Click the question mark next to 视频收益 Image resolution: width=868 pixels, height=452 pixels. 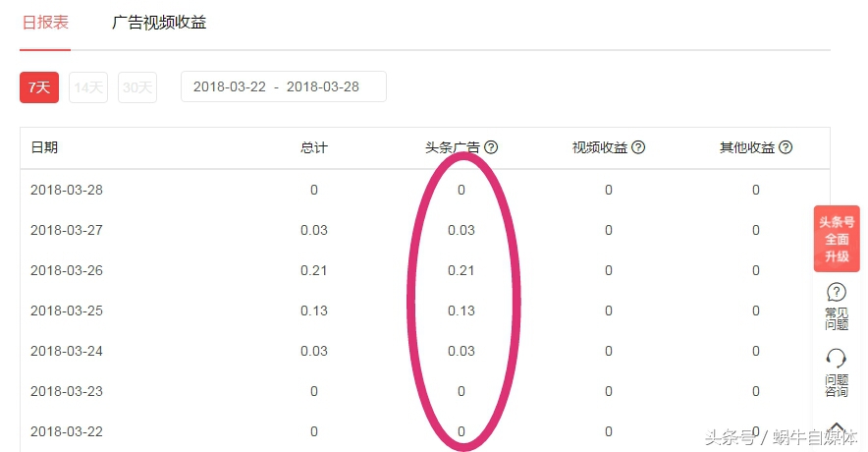(638, 147)
